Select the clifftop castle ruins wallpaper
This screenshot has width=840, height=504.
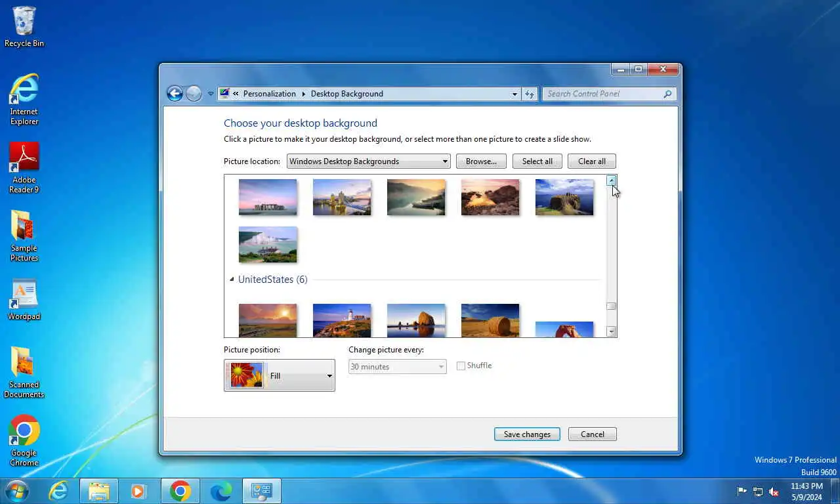point(564,198)
